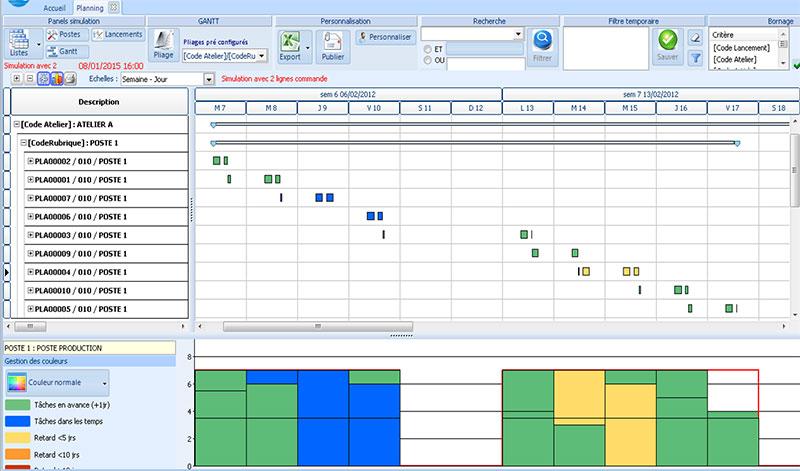The image size is (800, 471).
Task: Click the Description column header
Action: [x=99, y=102]
